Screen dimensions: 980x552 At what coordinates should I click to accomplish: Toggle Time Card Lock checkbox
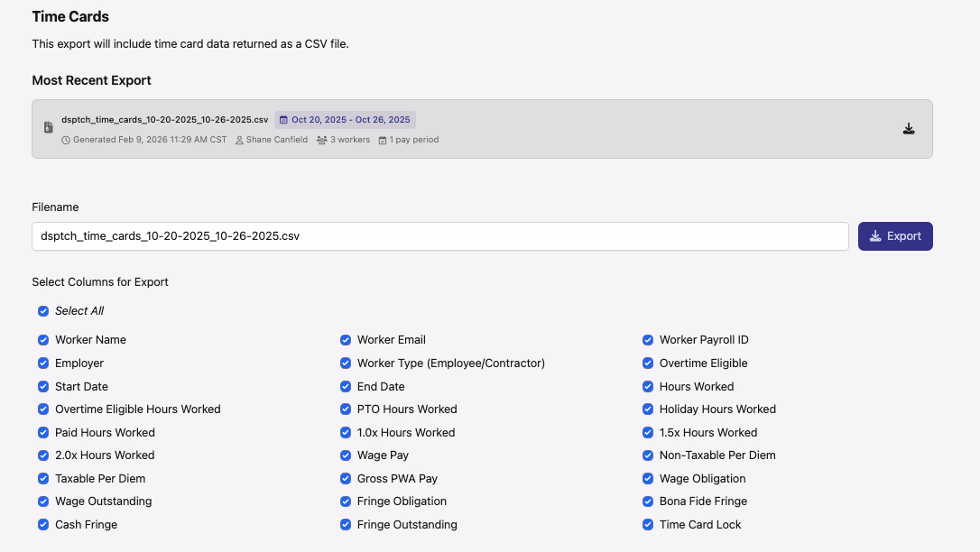click(x=648, y=525)
